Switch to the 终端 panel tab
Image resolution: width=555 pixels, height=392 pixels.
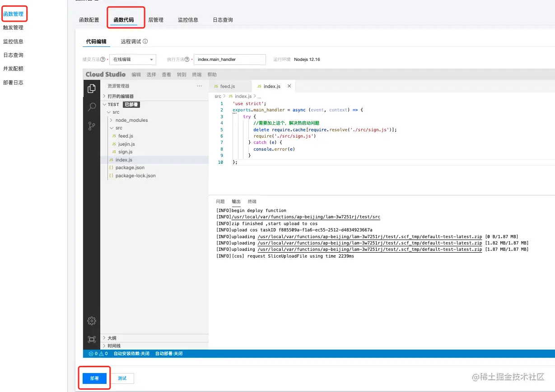tap(252, 202)
